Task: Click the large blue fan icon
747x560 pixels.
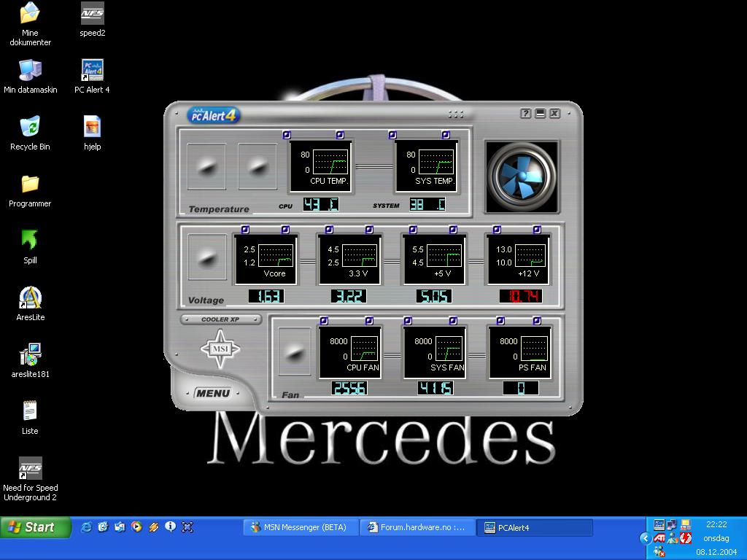Action: pos(522,176)
